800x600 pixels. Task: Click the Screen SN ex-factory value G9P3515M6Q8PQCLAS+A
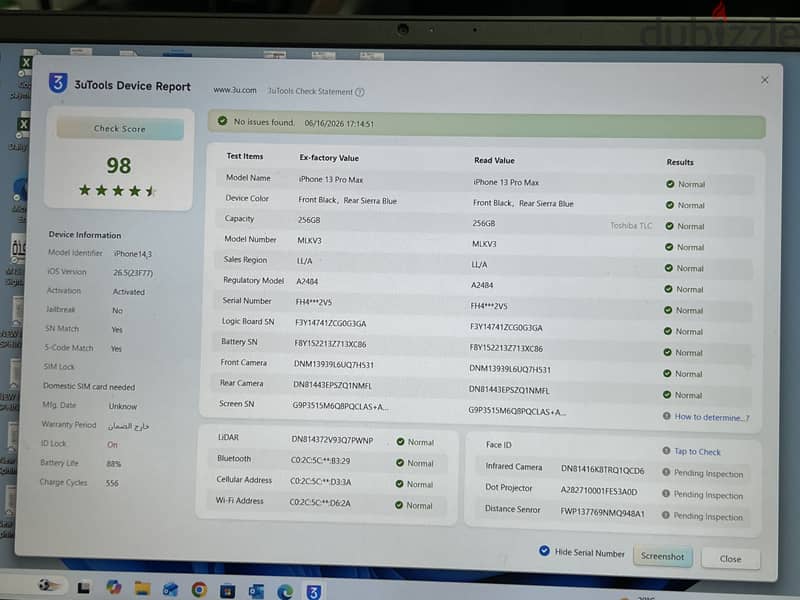click(x=340, y=406)
